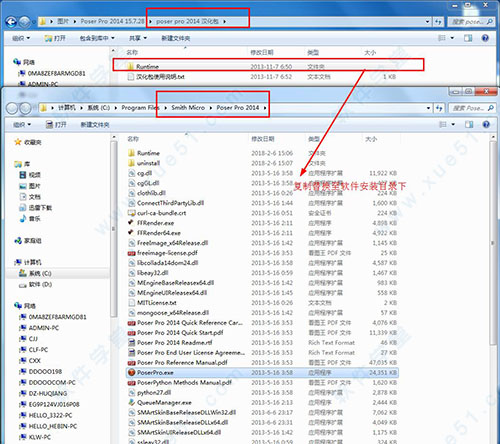Viewport: 500px width, 444px height.
Task: Click the search box in the front window
Action: tap(472, 108)
